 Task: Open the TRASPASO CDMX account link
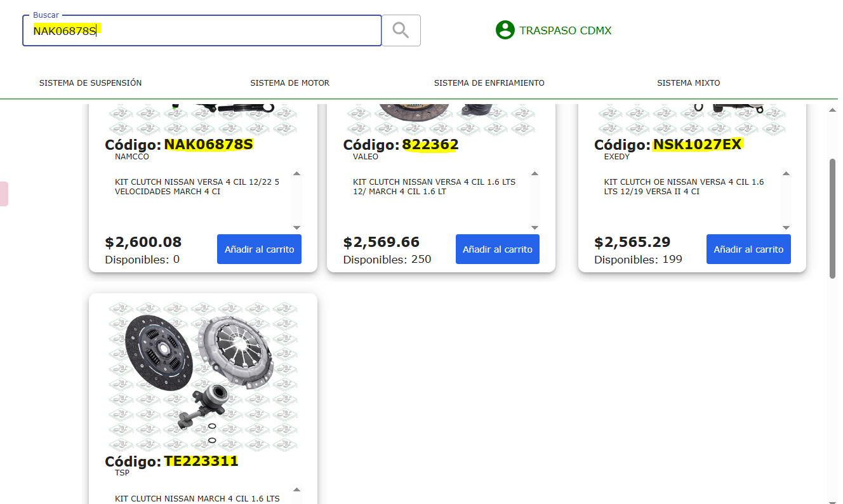click(565, 30)
